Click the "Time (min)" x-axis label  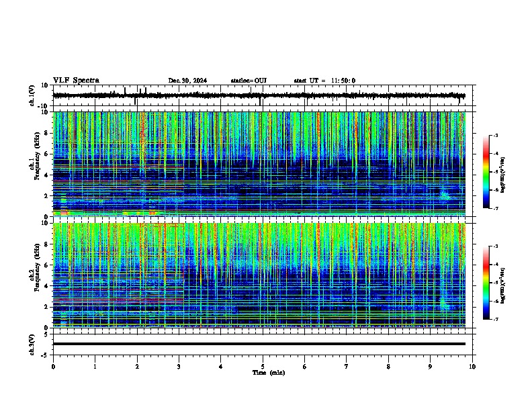click(x=269, y=373)
